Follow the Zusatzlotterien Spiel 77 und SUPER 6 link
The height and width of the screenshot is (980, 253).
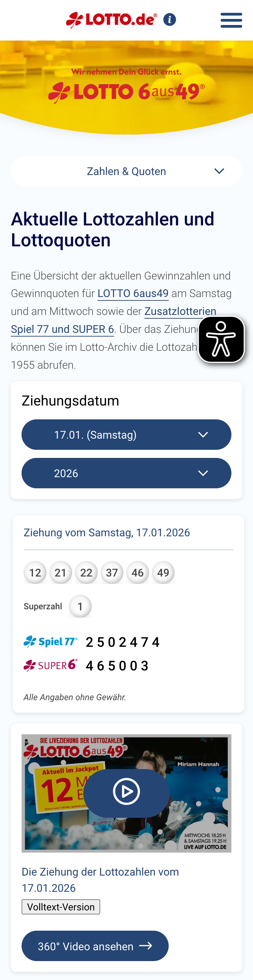point(180,311)
